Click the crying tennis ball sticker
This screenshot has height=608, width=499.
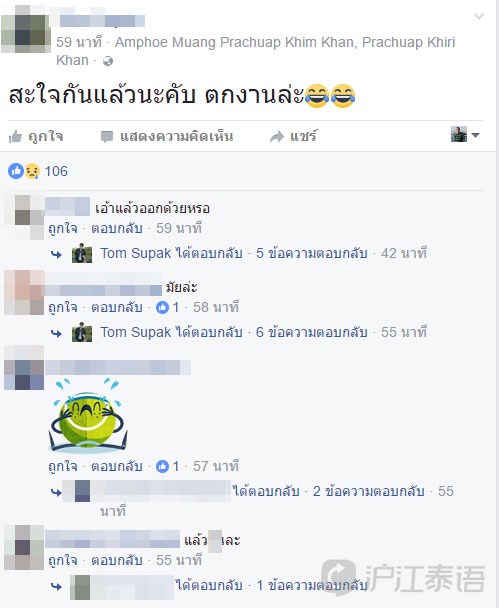coord(87,415)
